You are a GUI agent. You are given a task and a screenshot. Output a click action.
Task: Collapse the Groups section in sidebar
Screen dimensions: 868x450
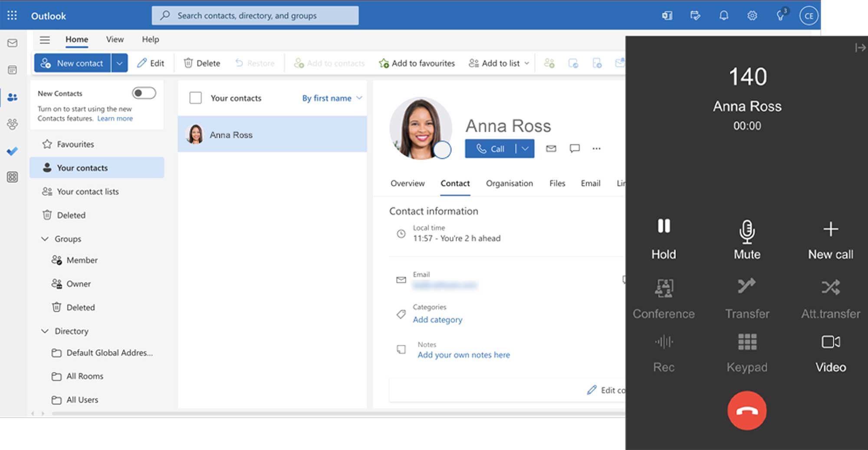click(x=45, y=239)
